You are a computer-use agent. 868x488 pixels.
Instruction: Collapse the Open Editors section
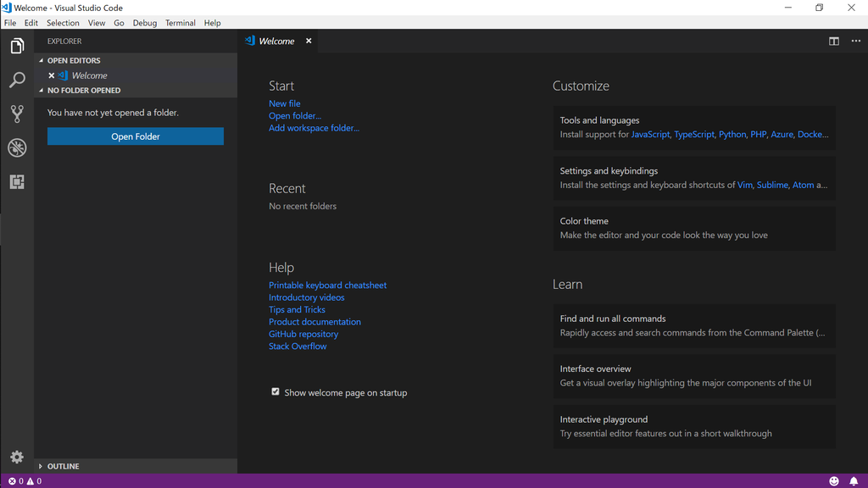coord(41,60)
